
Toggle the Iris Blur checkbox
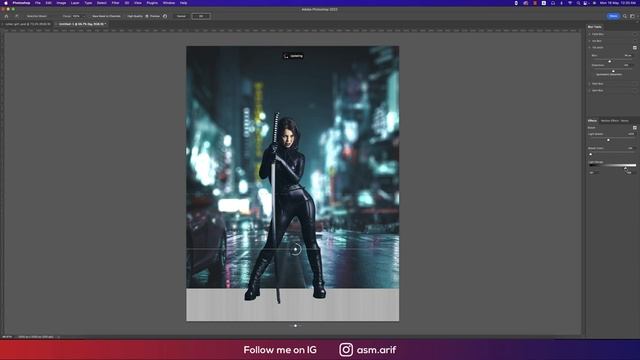click(x=635, y=41)
